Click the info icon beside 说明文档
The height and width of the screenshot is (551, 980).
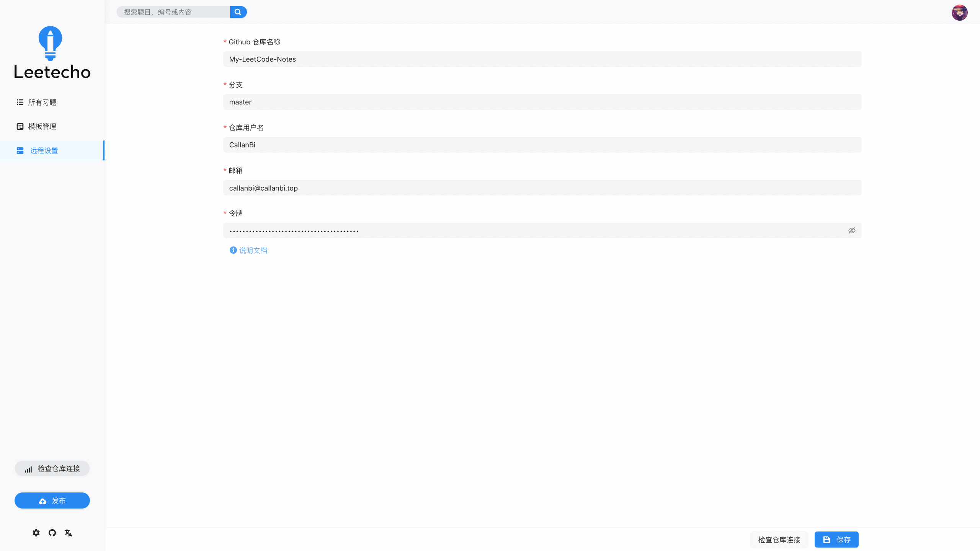pos(233,250)
